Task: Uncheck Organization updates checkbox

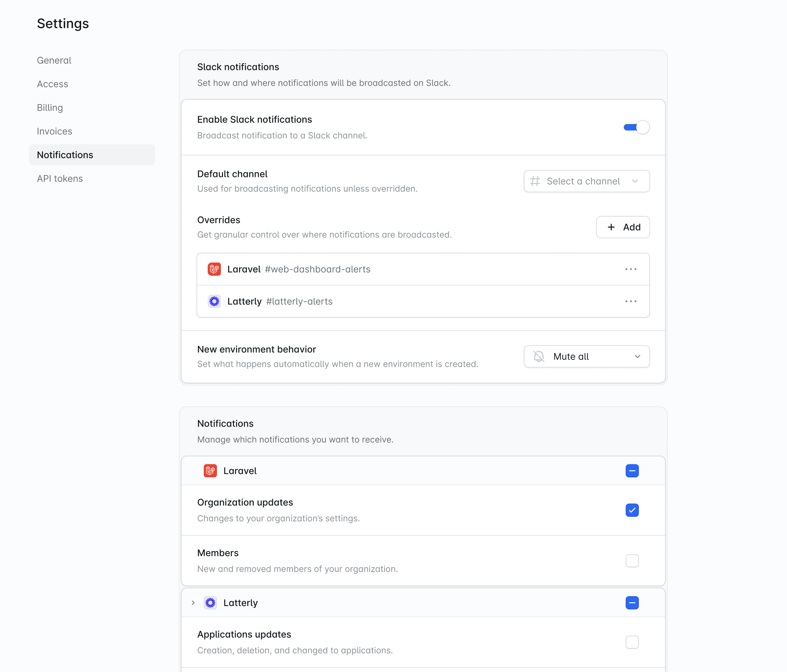Action: (x=632, y=510)
